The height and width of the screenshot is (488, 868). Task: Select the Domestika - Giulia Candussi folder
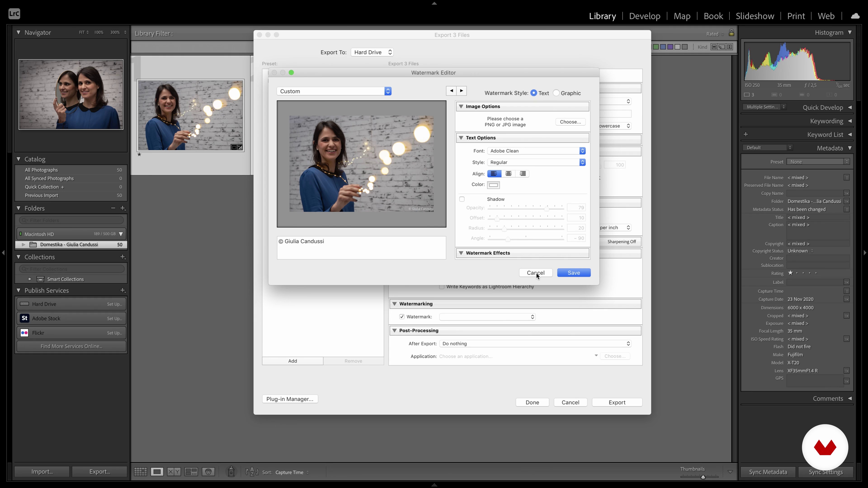[71, 244]
